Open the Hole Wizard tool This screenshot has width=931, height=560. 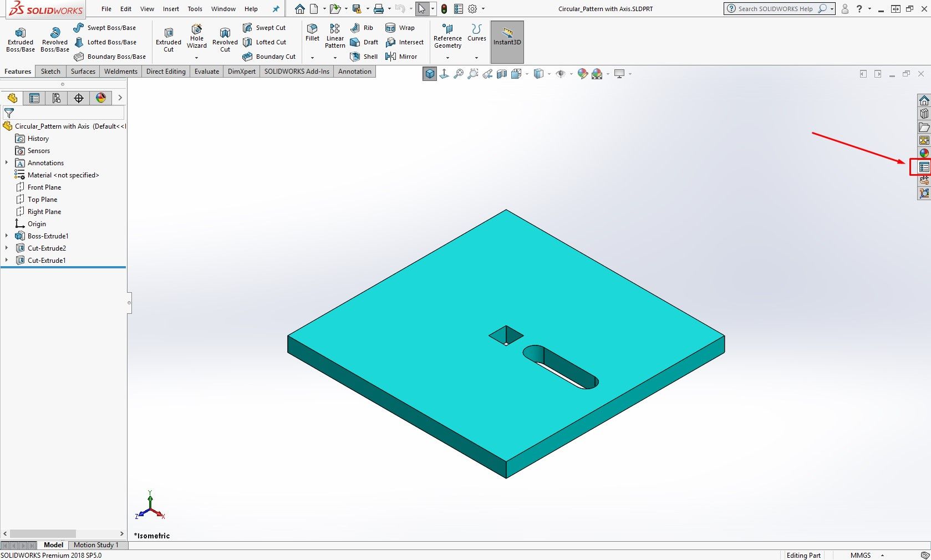tap(197, 36)
